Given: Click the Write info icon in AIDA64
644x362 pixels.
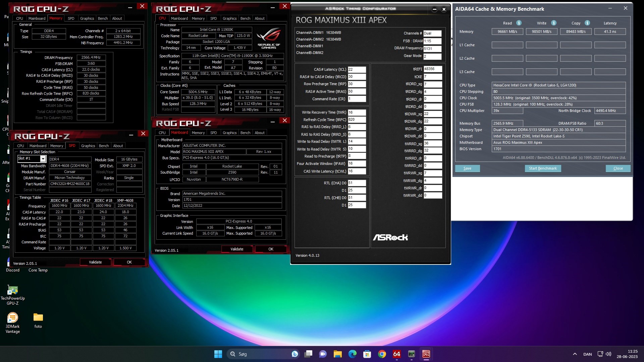Looking at the screenshot, I should click(554, 23).
